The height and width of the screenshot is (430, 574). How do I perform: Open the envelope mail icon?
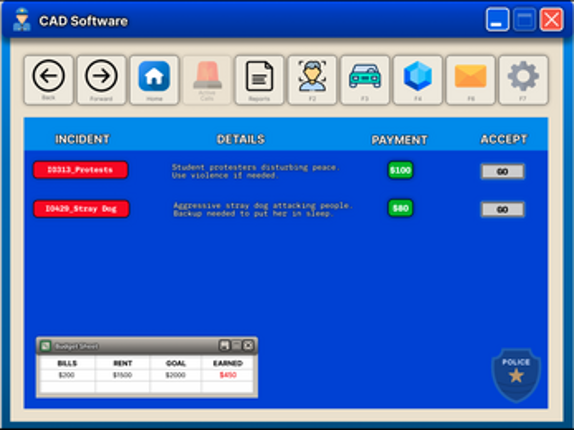[470, 80]
